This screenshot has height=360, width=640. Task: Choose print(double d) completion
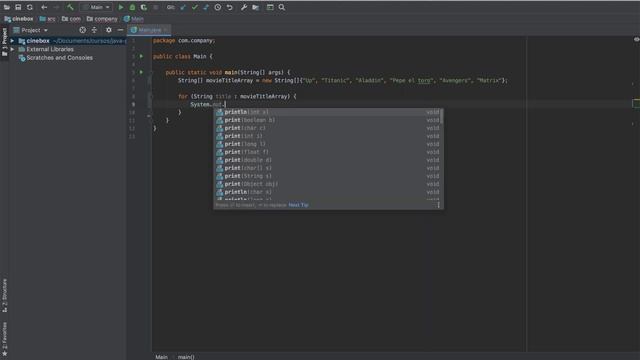(x=328, y=160)
